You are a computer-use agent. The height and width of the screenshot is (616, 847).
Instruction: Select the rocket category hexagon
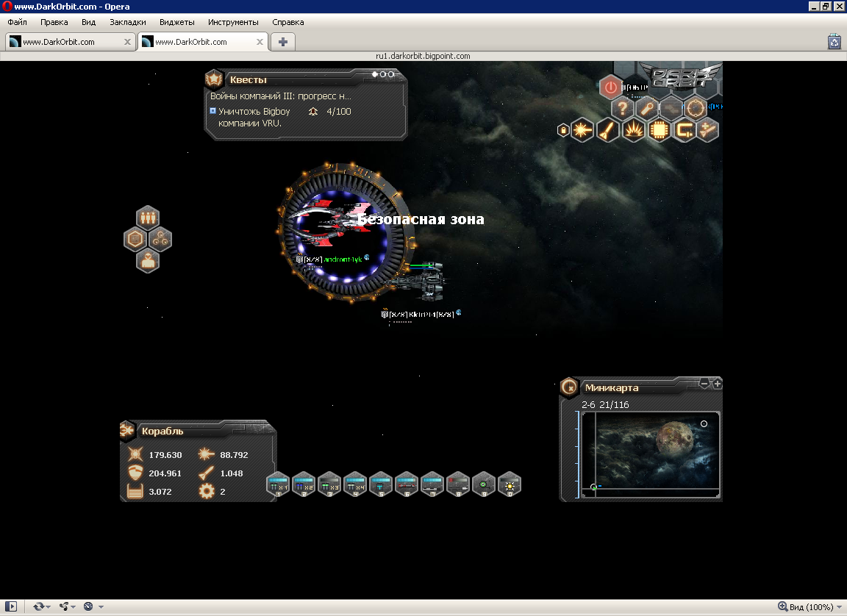click(x=608, y=130)
